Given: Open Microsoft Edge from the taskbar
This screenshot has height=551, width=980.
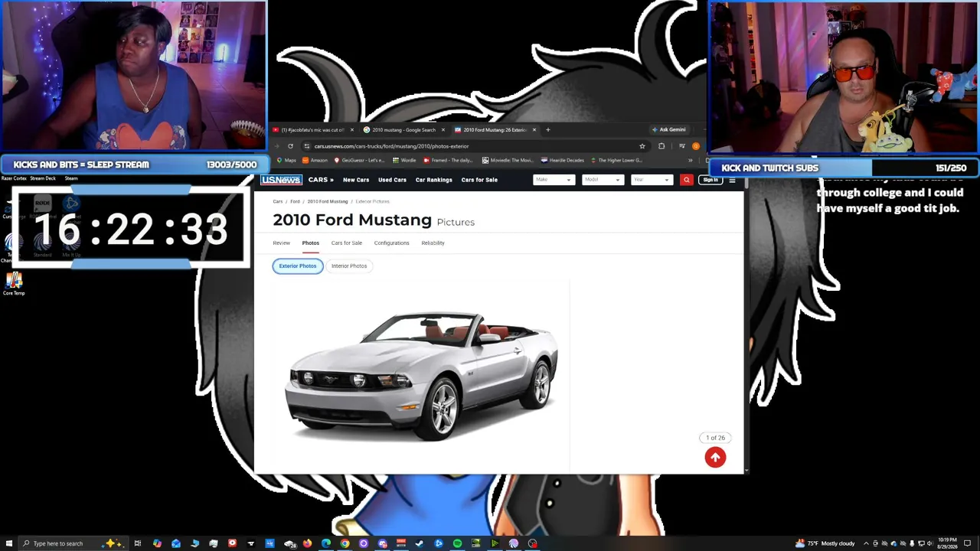Looking at the screenshot, I should (x=326, y=543).
